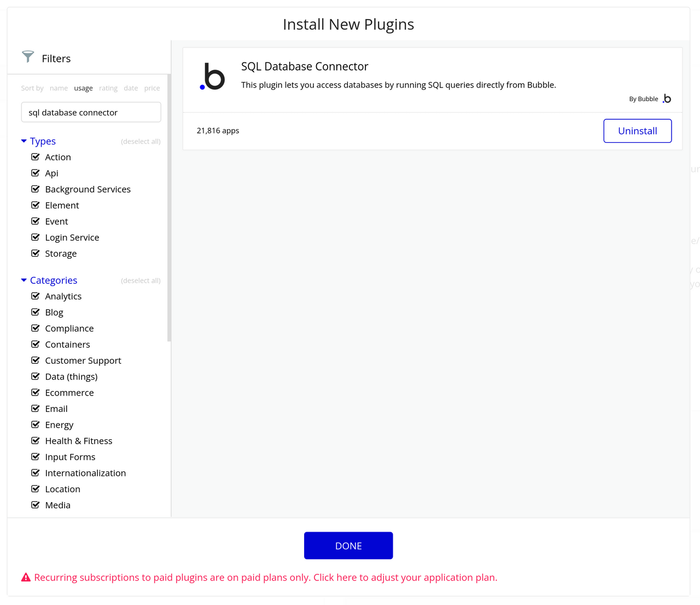
Task: Toggle the Energy category checkbox
Action: (36, 424)
